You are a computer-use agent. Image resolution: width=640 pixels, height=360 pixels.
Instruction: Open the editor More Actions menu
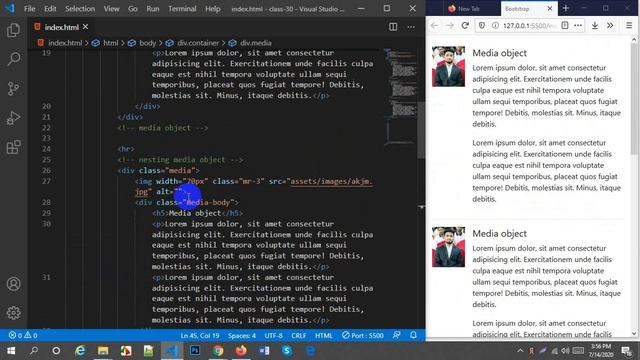tap(411, 27)
